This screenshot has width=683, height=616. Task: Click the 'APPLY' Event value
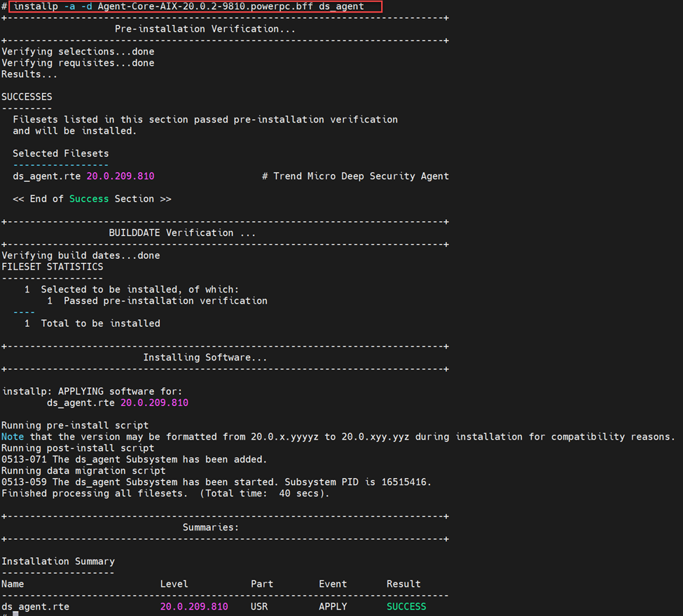tap(333, 606)
